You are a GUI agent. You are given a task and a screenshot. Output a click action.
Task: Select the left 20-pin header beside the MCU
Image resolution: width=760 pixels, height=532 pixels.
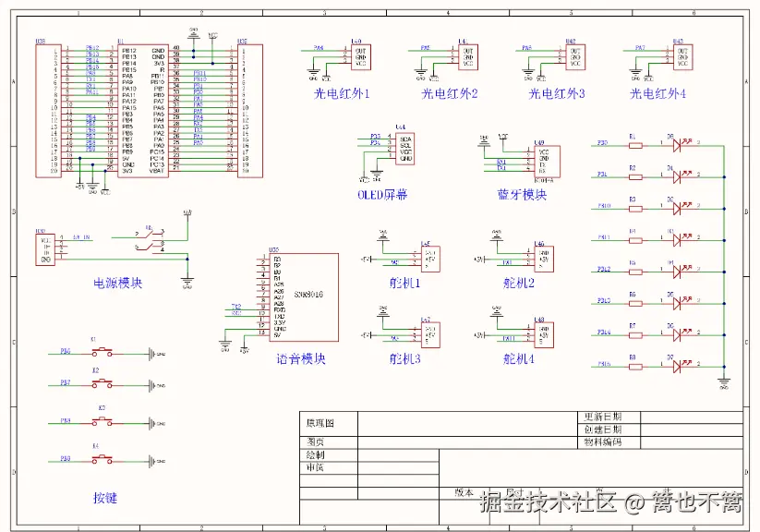tap(48, 111)
